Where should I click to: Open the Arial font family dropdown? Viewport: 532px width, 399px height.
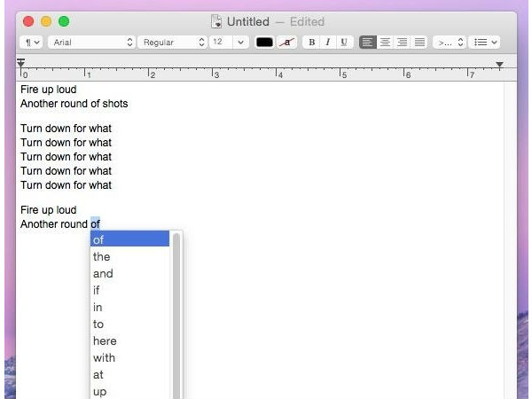(x=92, y=42)
